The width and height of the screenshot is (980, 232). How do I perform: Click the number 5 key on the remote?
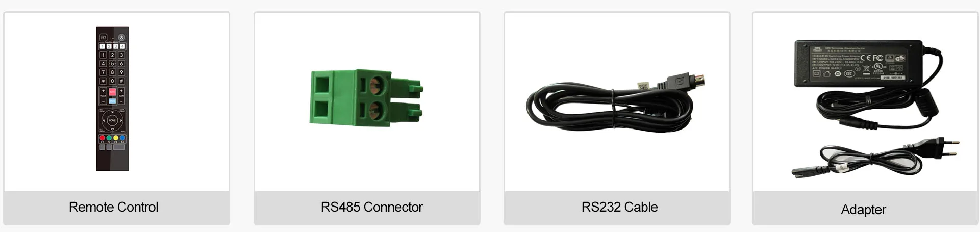(x=112, y=64)
